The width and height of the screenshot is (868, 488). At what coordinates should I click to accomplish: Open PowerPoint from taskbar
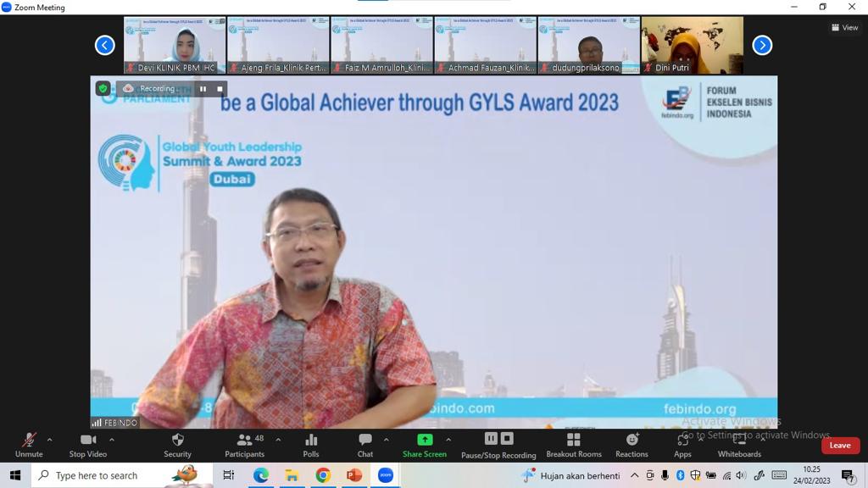[354, 475]
